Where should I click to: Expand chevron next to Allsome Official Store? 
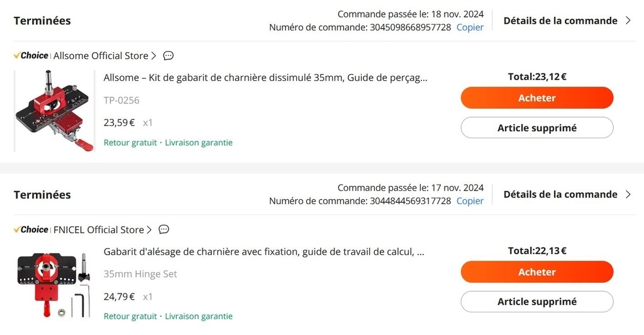153,56
